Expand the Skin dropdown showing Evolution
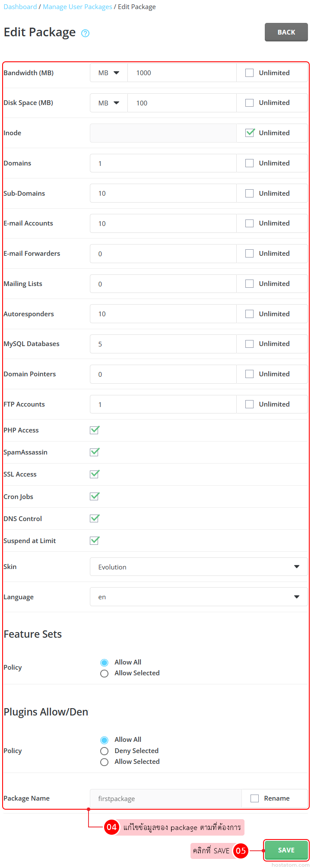This screenshot has width=311, height=868. 199,567
